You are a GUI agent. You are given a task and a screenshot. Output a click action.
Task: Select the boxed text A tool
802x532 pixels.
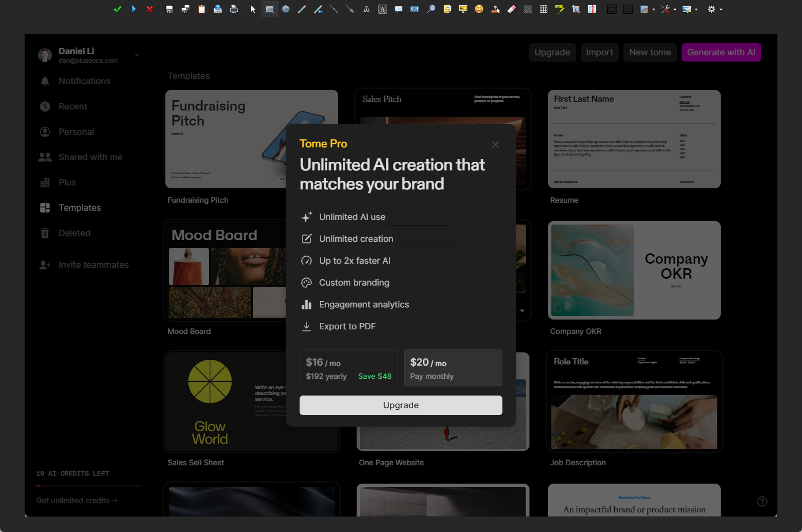pyautogui.click(x=382, y=9)
